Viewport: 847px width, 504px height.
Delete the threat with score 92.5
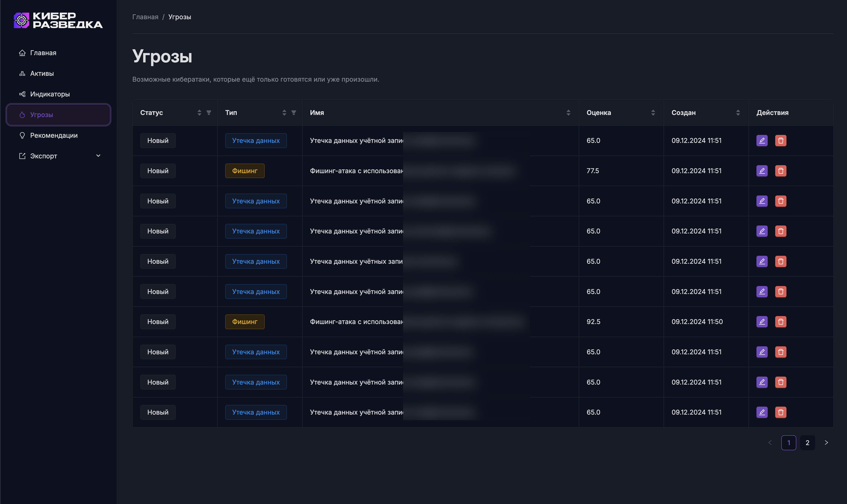(x=781, y=322)
